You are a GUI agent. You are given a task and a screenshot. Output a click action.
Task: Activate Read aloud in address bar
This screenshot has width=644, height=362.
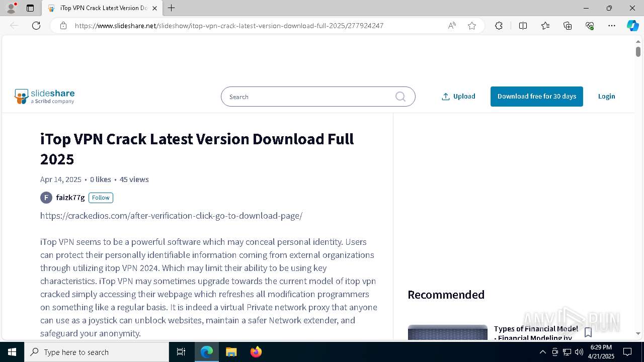coord(452,26)
